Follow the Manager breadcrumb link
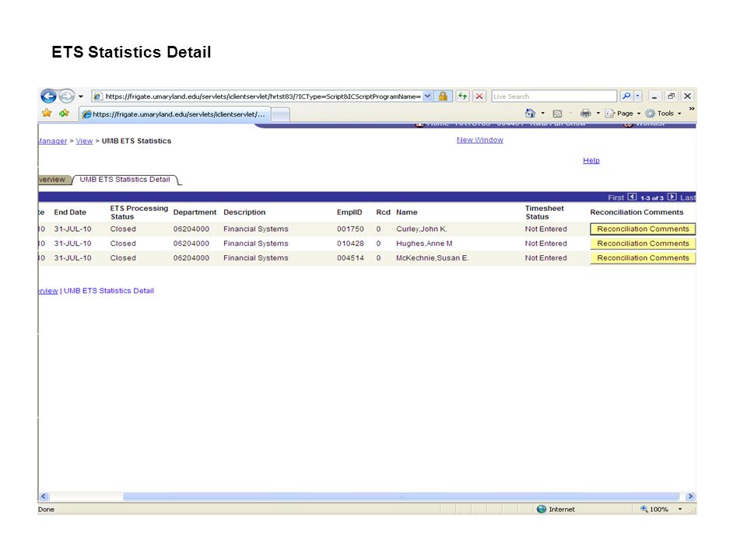The image size is (747, 560). pyautogui.click(x=52, y=141)
